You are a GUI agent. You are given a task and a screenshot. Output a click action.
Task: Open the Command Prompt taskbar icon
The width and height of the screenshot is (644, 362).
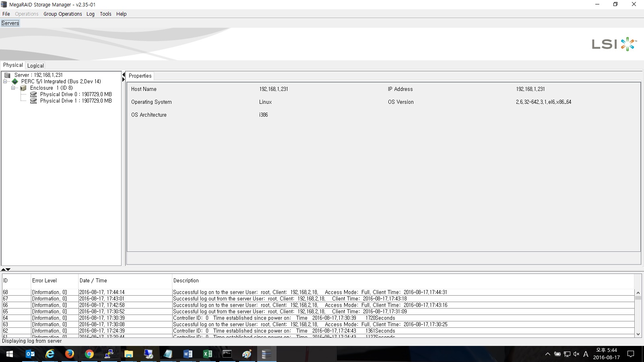(227, 354)
